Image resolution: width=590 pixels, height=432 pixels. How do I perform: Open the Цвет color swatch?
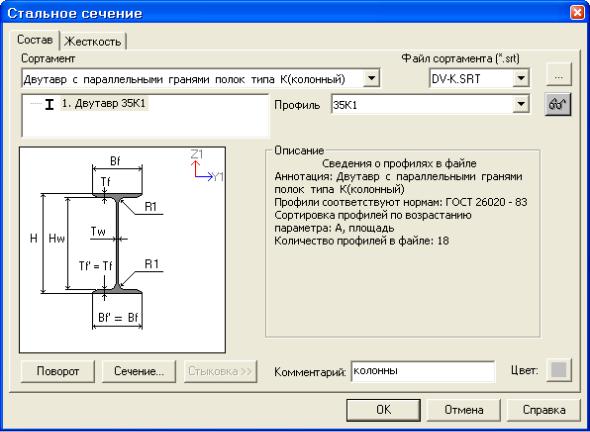(558, 370)
